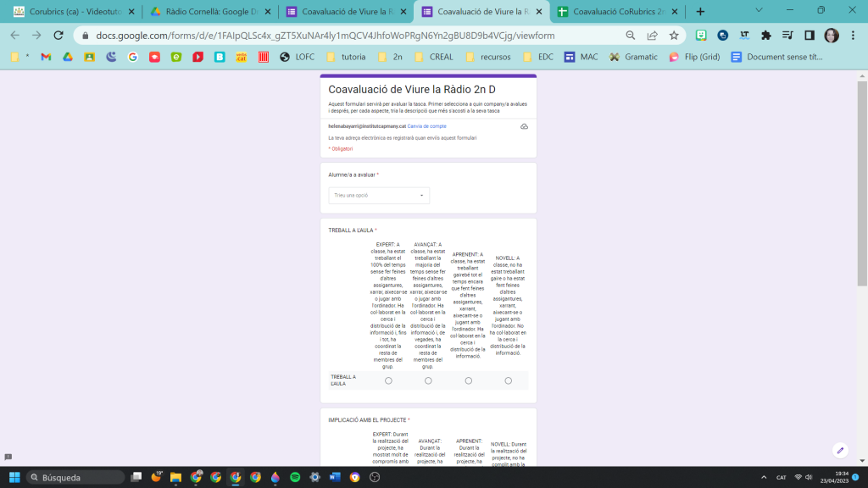Screen dimensions: 868x488
Task: Open Spotify from the taskbar
Action: [294, 477]
